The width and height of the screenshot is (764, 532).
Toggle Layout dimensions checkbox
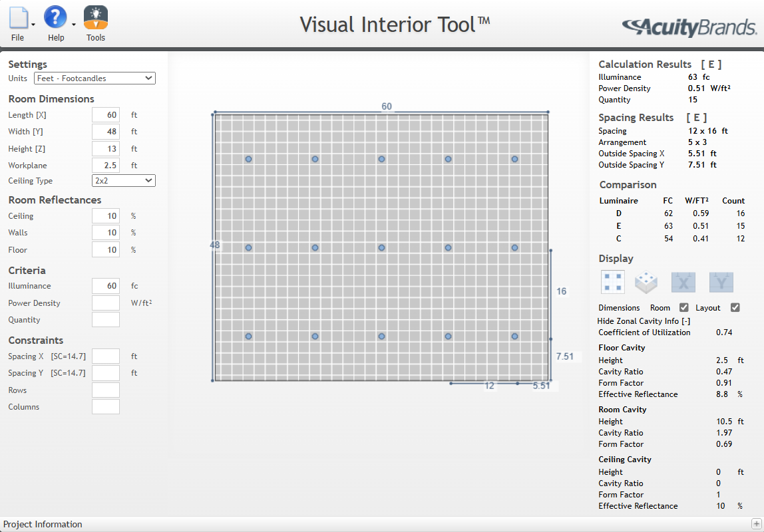(735, 308)
